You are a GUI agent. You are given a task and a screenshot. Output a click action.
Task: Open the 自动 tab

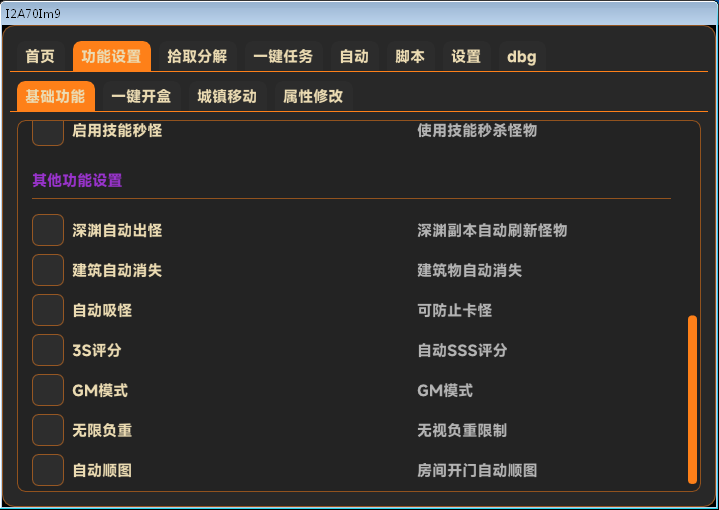pyautogui.click(x=354, y=56)
